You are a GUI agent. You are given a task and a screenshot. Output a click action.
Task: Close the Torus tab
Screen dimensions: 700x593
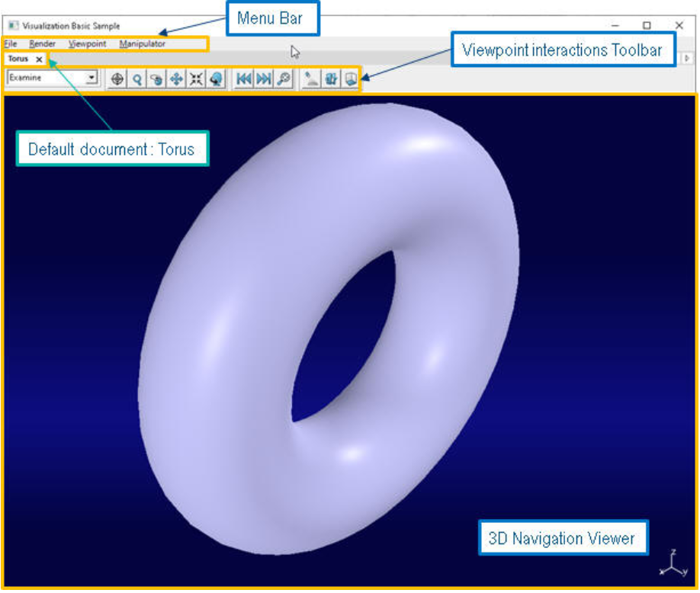point(40,59)
